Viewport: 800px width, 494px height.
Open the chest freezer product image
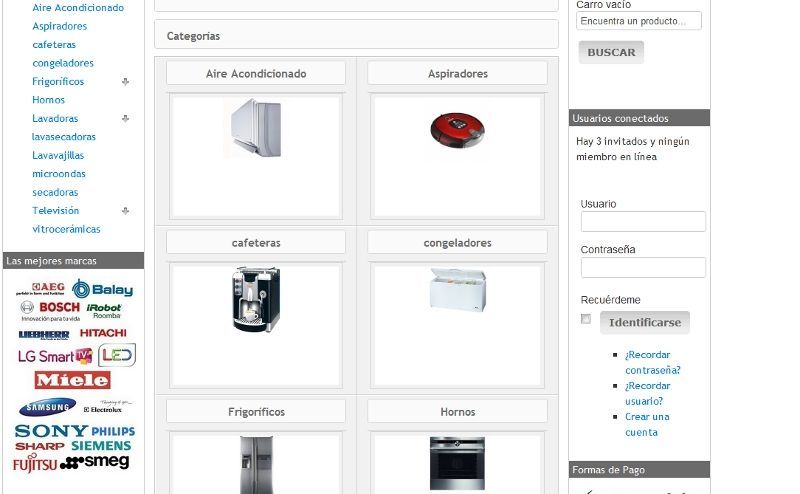(458, 290)
